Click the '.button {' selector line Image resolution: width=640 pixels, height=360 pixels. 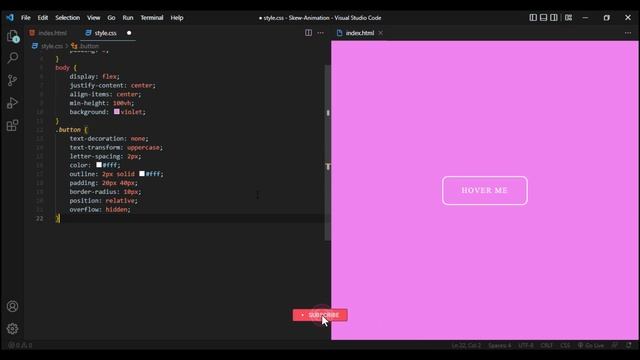point(71,129)
